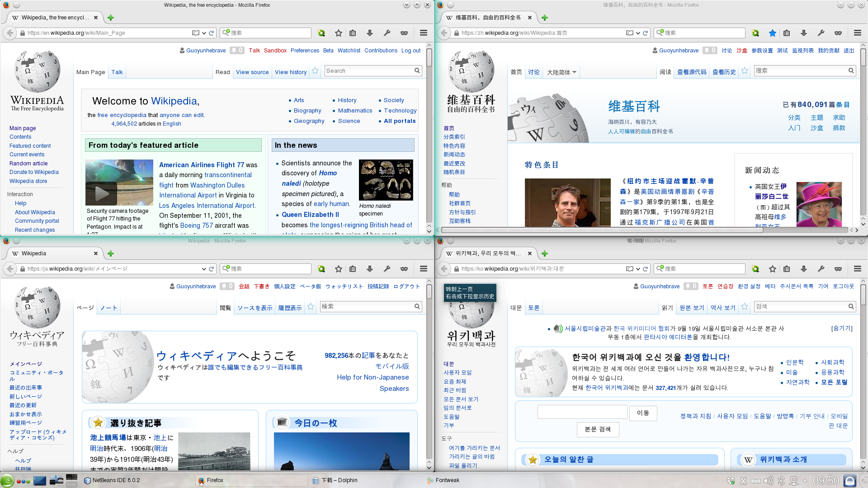Click the Contributions link in English Wikipedia header
This screenshot has height=488, width=868.
380,51
